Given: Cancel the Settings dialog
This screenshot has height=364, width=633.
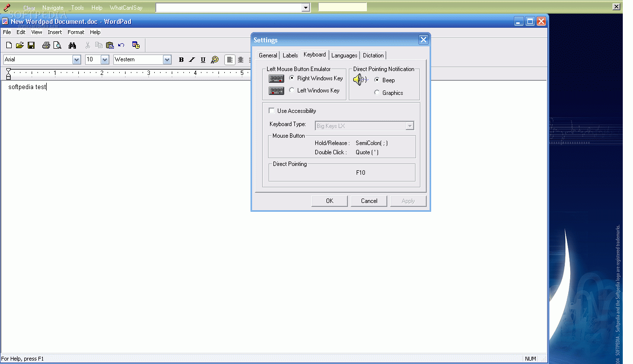Looking at the screenshot, I should [x=369, y=201].
